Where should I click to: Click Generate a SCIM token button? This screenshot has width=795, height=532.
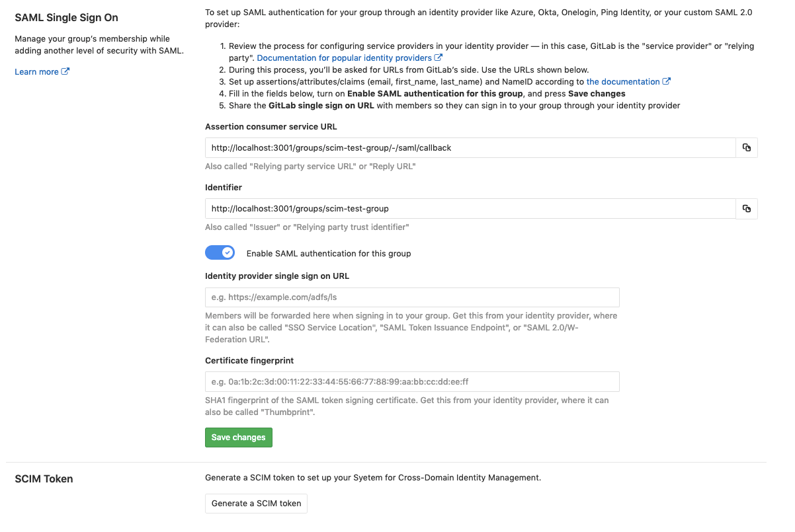click(x=256, y=504)
